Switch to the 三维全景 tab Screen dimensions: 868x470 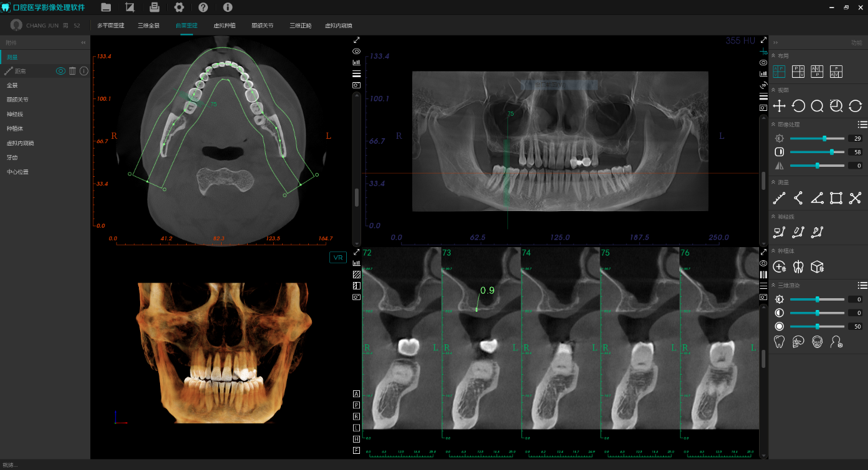(x=149, y=26)
